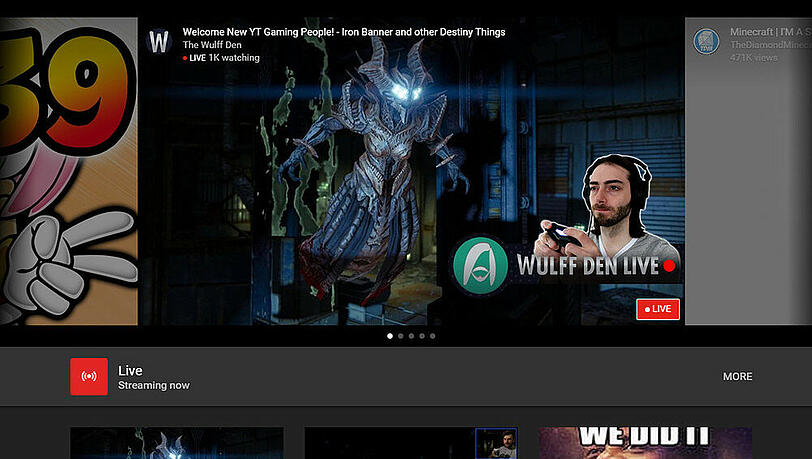The image size is (812, 459).
Task: Click the red LIVE badge on featured video
Action: (x=658, y=309)
